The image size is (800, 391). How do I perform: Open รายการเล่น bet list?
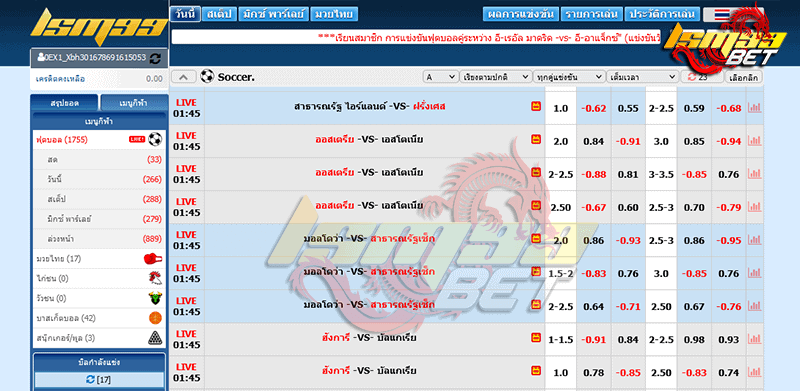coord(592,14)
